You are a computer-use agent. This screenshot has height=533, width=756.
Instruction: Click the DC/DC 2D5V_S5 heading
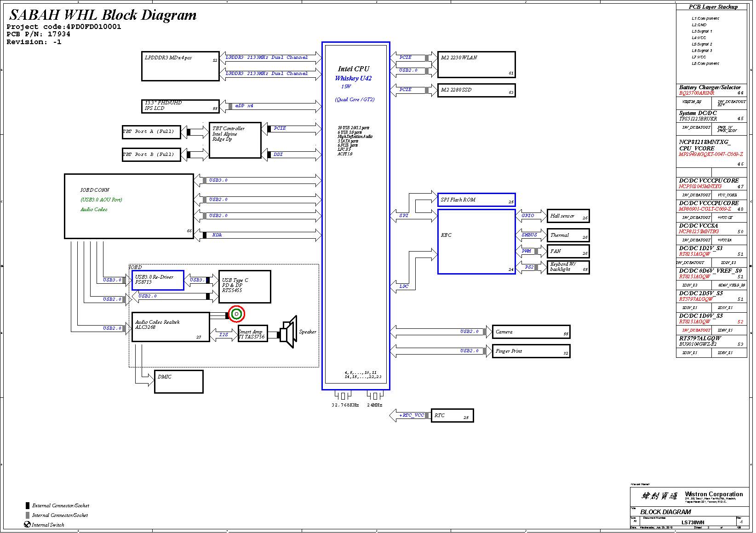click(701, 293)
